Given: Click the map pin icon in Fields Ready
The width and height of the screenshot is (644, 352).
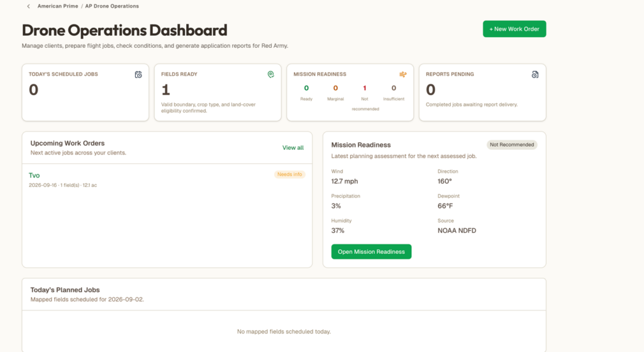Looking at the screenshot, I should tap(270, 74).
